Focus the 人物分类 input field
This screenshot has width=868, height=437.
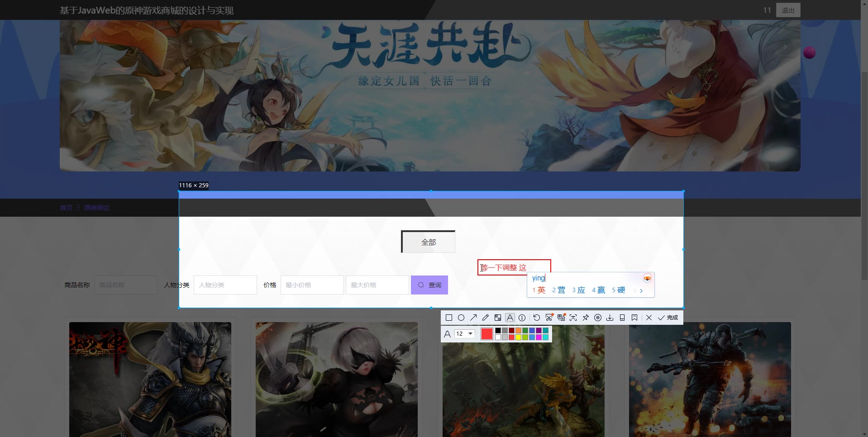[x=225, y=285]
